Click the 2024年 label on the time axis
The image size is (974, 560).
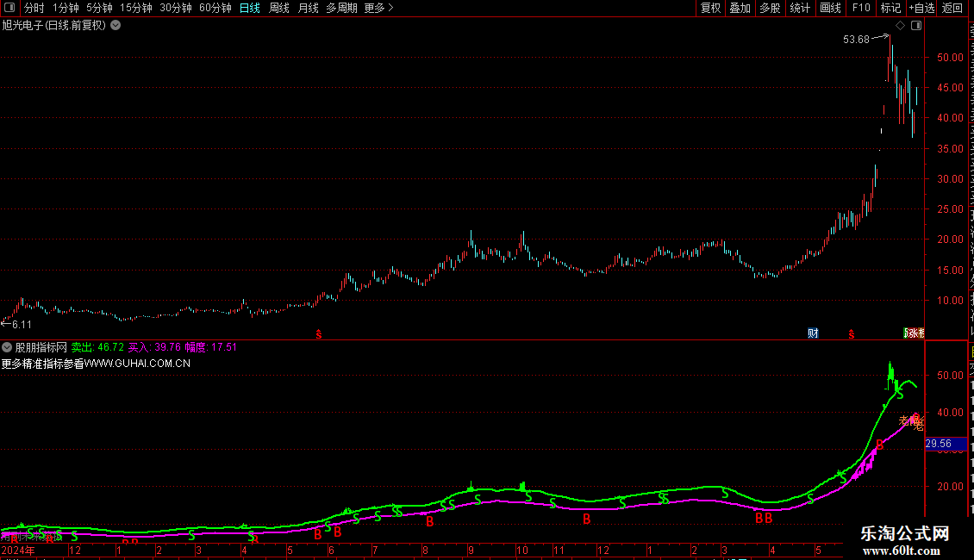pyautogui.click(x=18, y=550)
